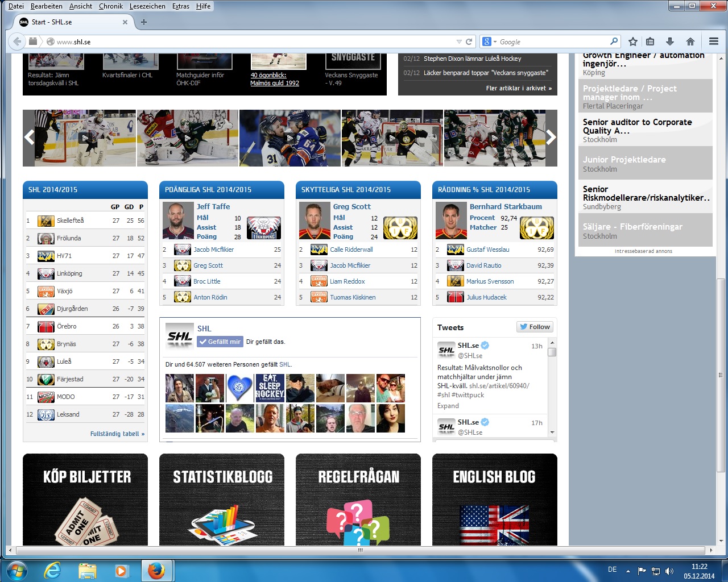The image size is (728, 582).
Task: Open Internet Explorer from the taskbar
Action: pos(52,570)
